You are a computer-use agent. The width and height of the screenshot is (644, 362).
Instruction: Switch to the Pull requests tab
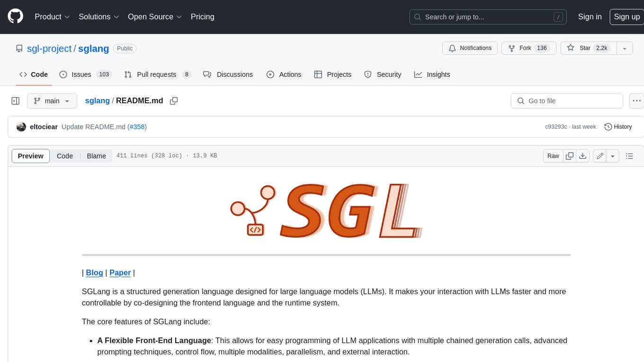pyautogui.click(x=157, y=74)
